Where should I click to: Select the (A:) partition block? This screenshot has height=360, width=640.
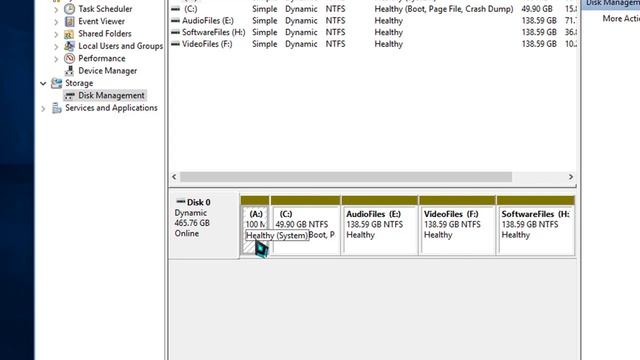tap(255, 226)
